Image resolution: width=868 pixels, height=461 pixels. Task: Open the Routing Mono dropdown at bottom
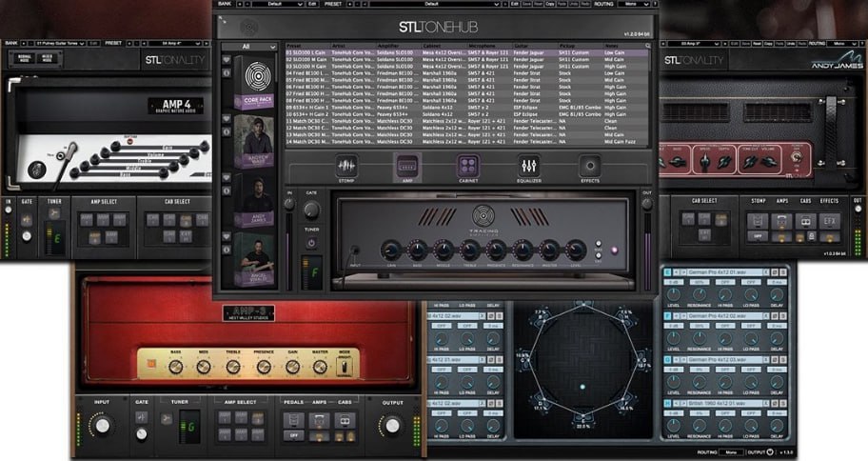pos(733,451)
